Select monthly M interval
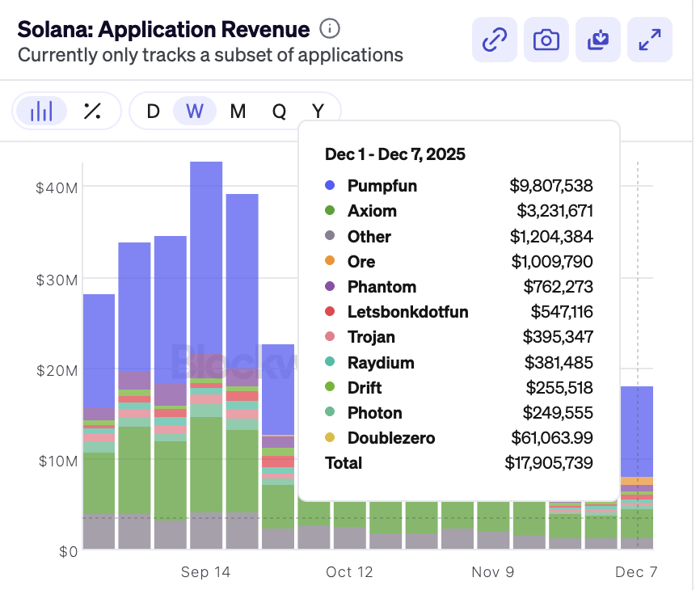 [238, 111]
